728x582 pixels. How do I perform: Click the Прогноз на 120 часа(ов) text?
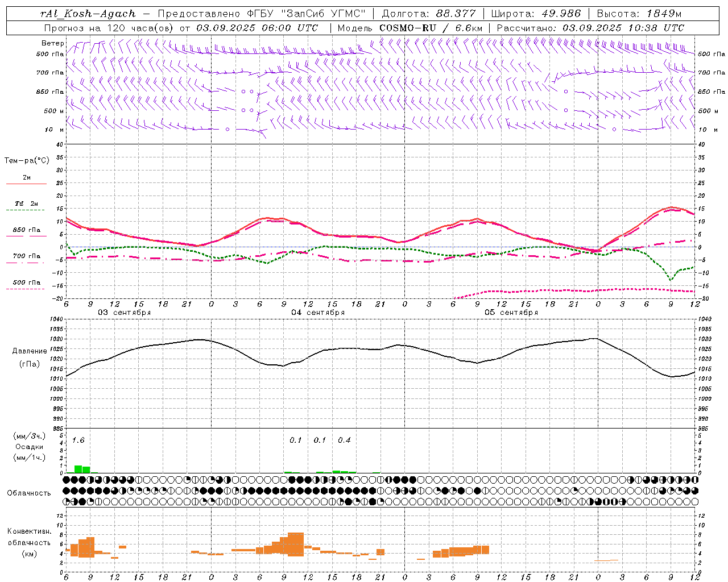(110, 28)
